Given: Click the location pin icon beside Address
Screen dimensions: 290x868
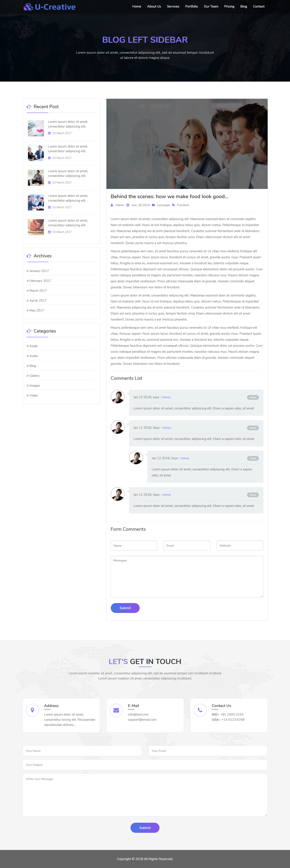Looking at the screenshot, I should click(x=32, y=710).
